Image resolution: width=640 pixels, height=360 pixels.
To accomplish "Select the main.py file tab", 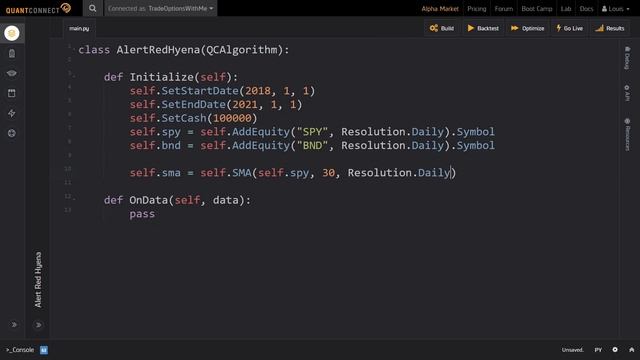I will [x=79, y=28].
